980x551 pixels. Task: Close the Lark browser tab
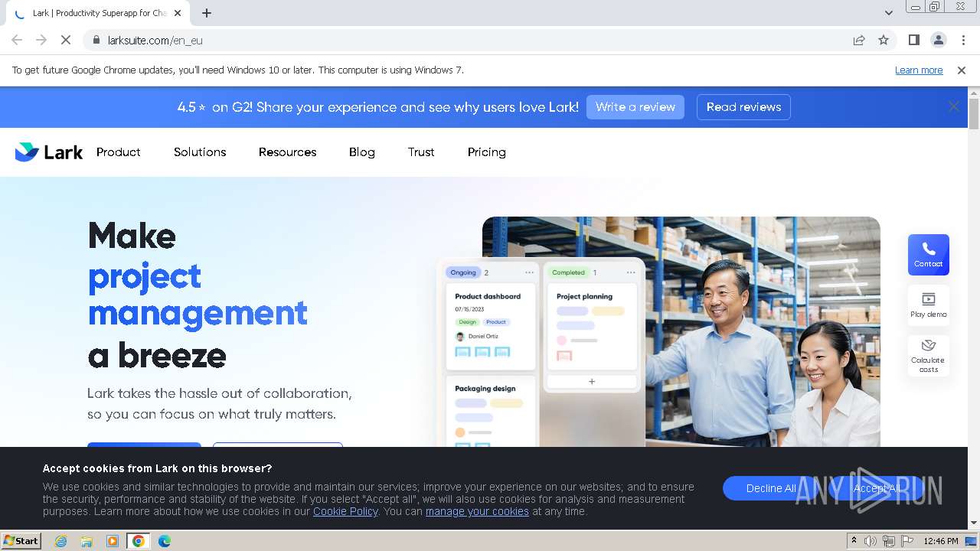[178, 13]
